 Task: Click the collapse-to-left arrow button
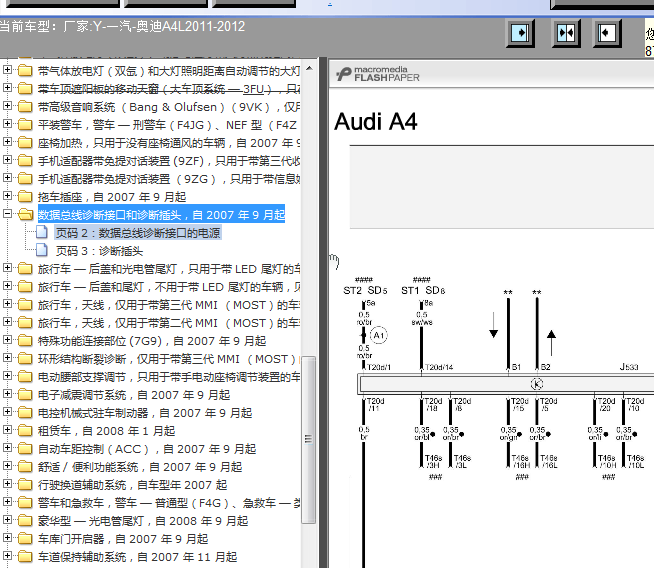coord(607,33)
